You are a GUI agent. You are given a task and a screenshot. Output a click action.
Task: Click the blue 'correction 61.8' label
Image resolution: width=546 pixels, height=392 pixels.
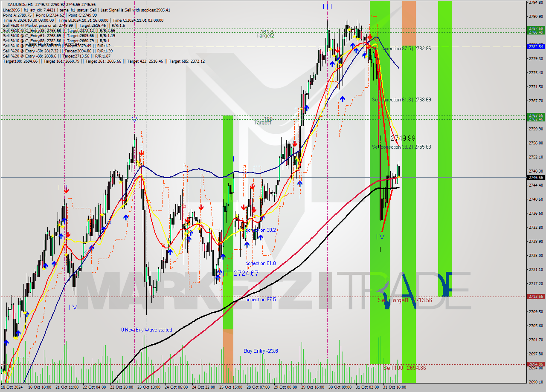(261, 263)
